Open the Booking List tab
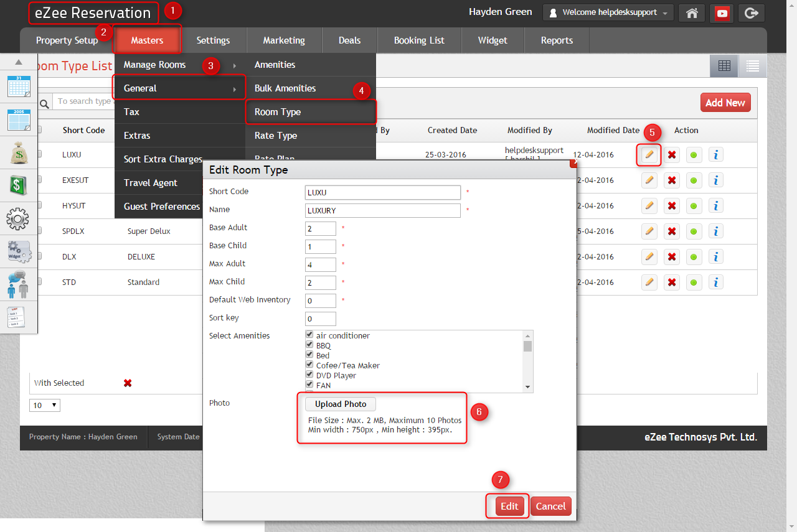797x532 pixels. tap(419, 40)
